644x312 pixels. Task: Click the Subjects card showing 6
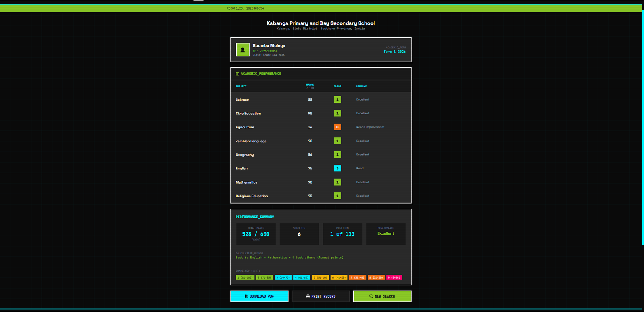tap(299, 234)
